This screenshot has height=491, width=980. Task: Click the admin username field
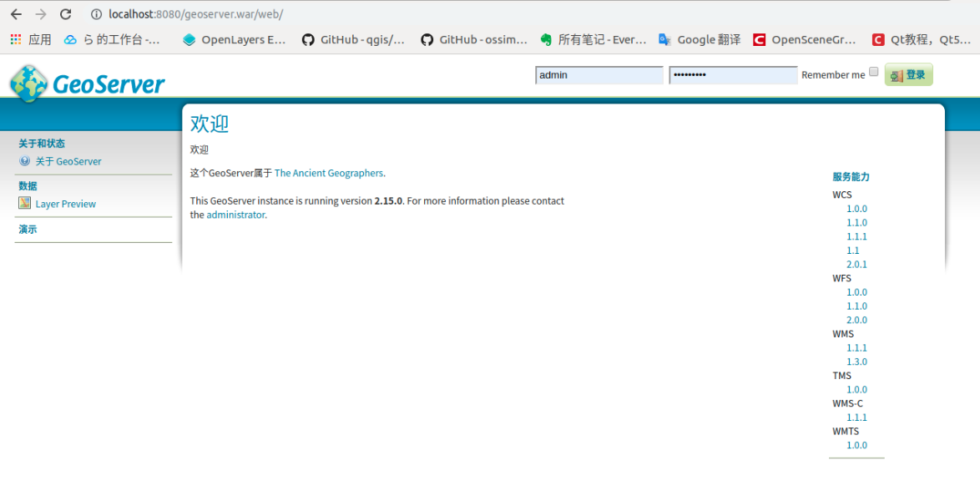(599, 75)
